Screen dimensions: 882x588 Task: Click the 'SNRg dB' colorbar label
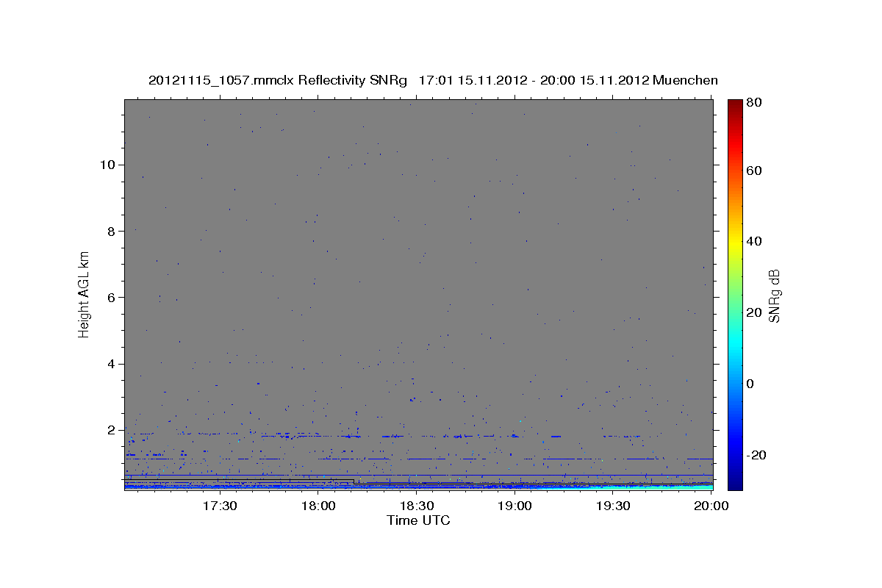[x=774, y=295]
